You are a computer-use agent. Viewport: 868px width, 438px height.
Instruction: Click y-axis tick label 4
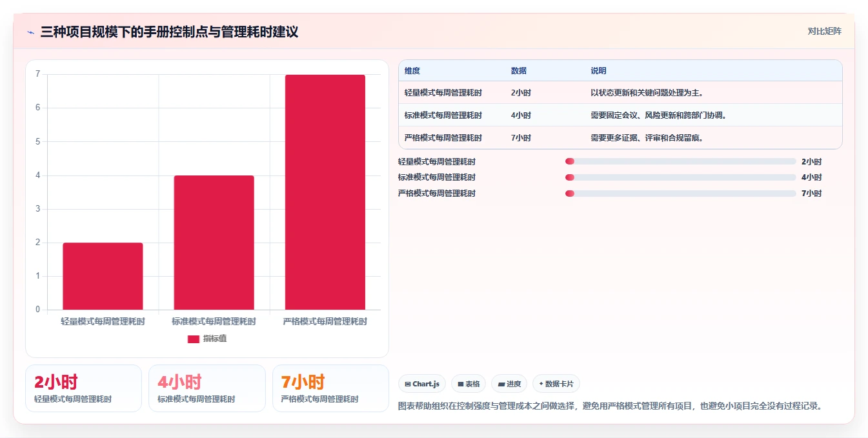pyautogui.click(x=38, y=175)
